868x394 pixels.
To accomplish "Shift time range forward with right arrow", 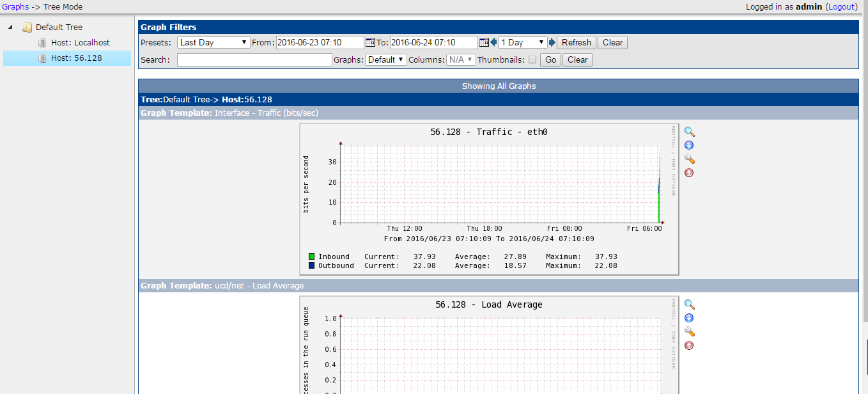I will coord(552,43).
